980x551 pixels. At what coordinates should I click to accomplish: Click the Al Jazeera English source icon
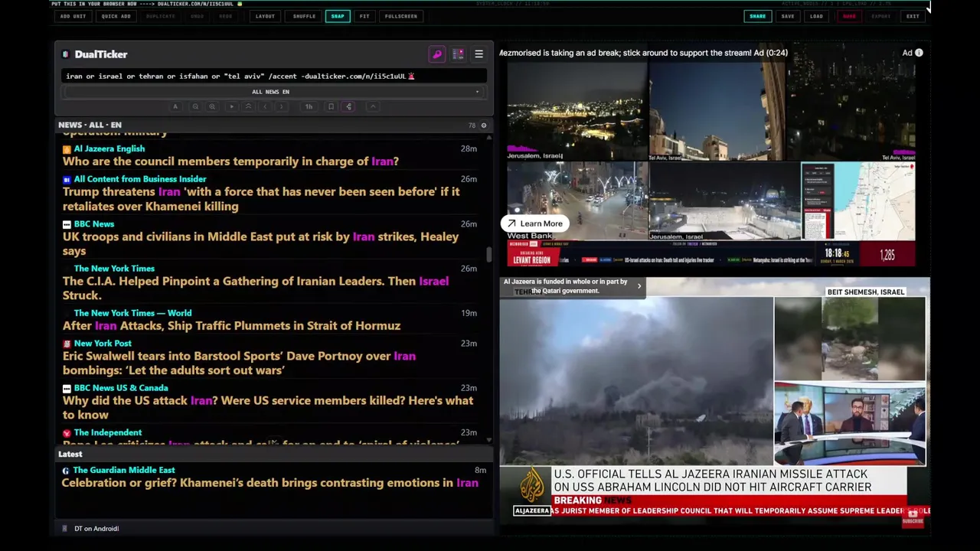coord(67,149)
